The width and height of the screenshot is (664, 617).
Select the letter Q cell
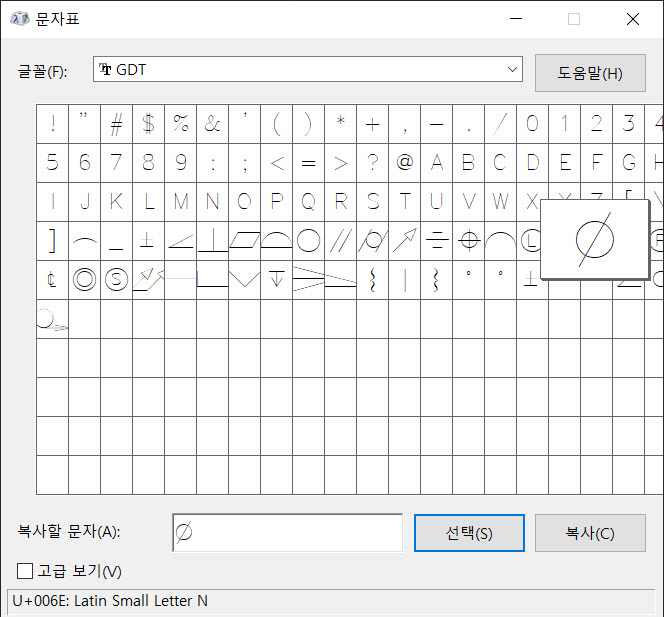click(x=309, y=202)
